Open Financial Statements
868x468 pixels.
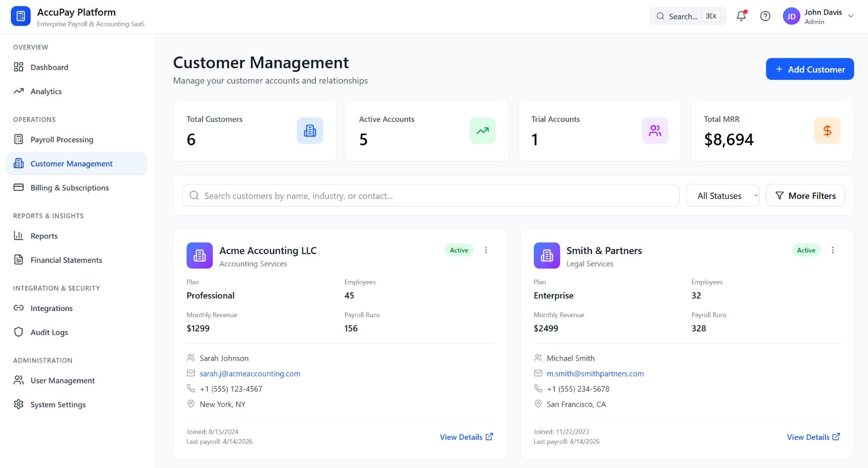(x=76, y=260)
